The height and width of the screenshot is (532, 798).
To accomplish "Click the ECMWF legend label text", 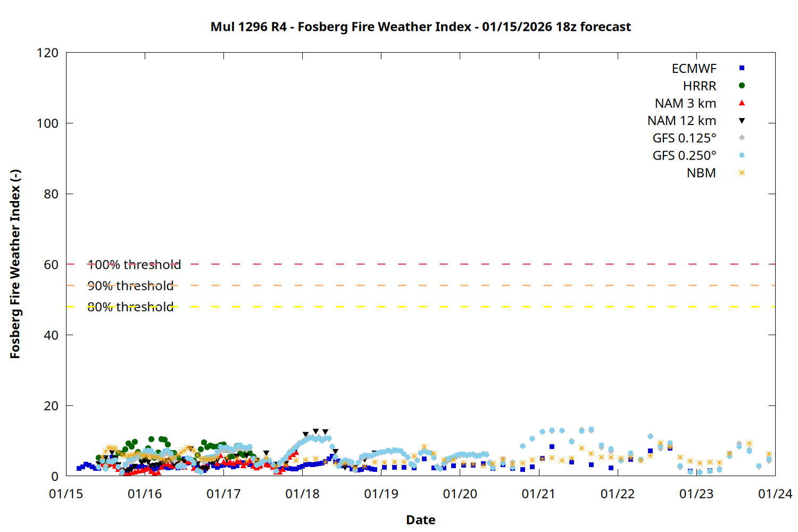I will pyautogui.click(x=694, y=69).
